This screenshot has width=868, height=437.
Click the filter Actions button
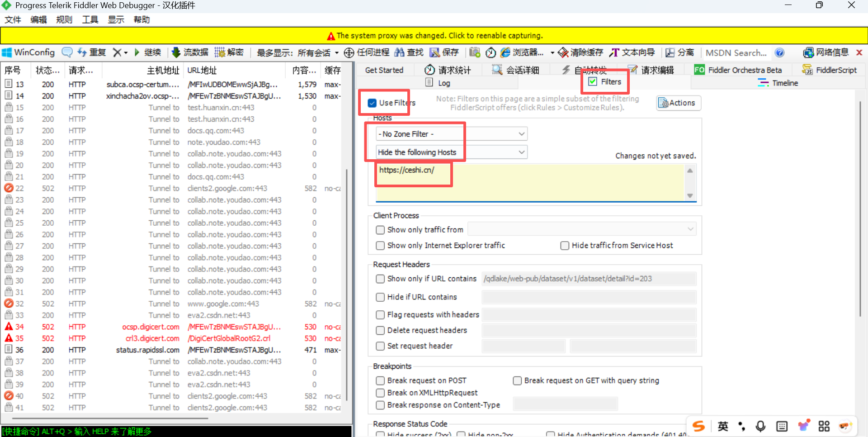click(679, 103)
